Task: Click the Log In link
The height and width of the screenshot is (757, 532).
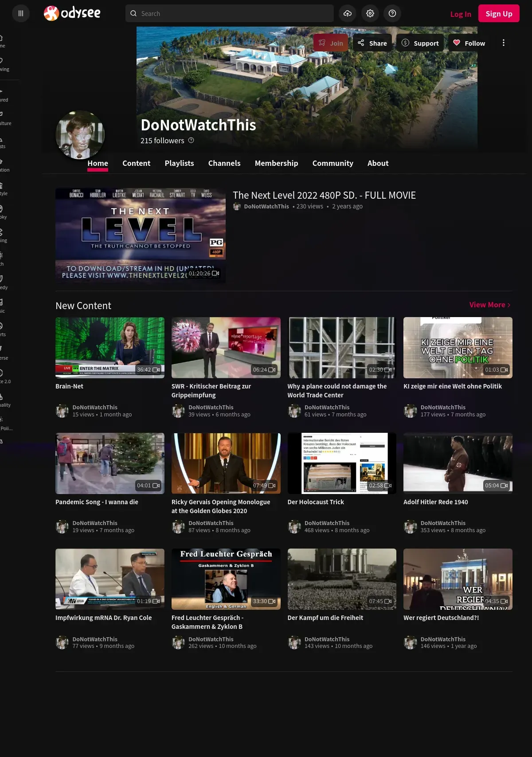Action: pos(461,14)
